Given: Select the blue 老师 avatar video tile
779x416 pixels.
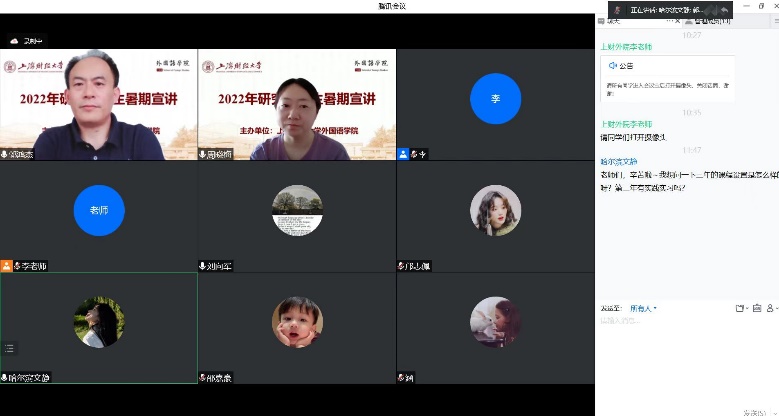Looking at the screenshot, I should pos(99,210).
